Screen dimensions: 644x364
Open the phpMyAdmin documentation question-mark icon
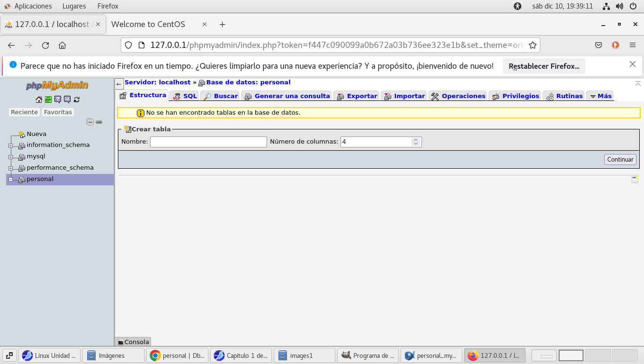point(58,100)
